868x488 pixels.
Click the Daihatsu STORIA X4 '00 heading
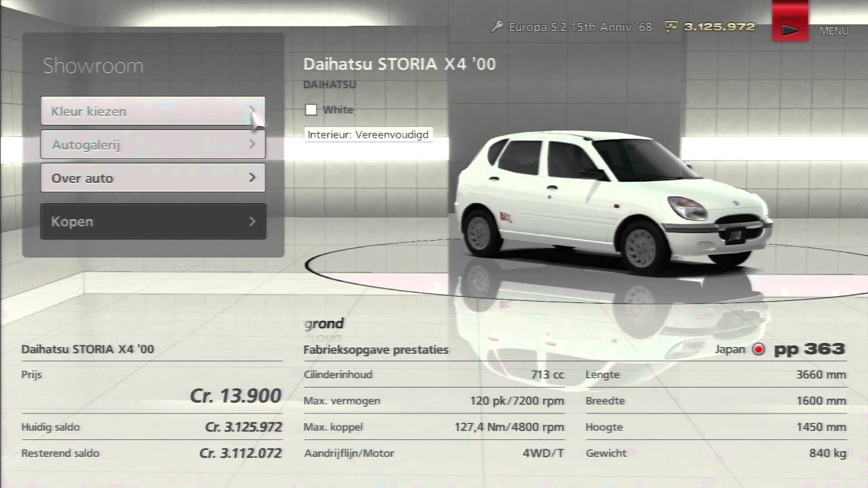(x=399, y=64)
